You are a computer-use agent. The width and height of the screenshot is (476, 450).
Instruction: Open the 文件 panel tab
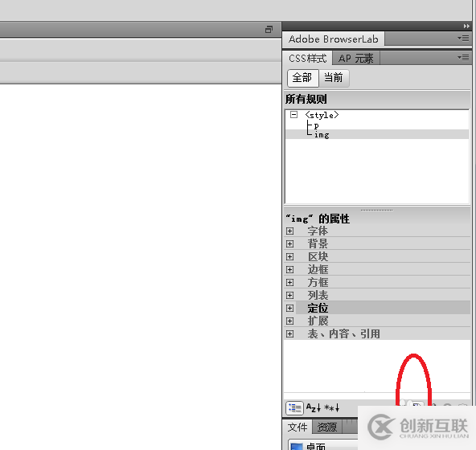click(x=297, y=427)
